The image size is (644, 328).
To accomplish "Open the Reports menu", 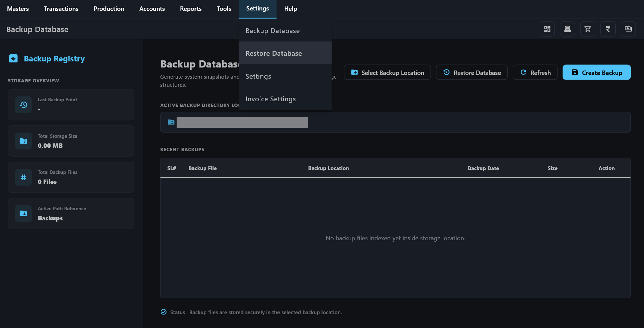I will 191,9.
